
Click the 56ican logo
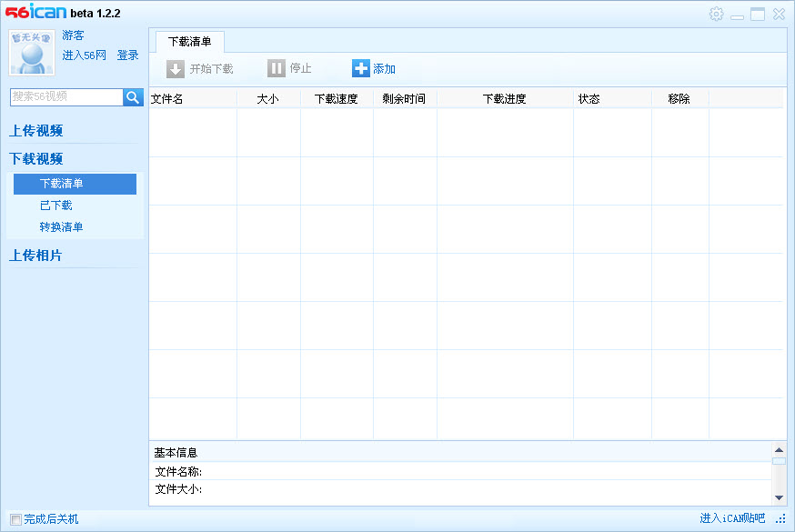[x=36, y=11]
